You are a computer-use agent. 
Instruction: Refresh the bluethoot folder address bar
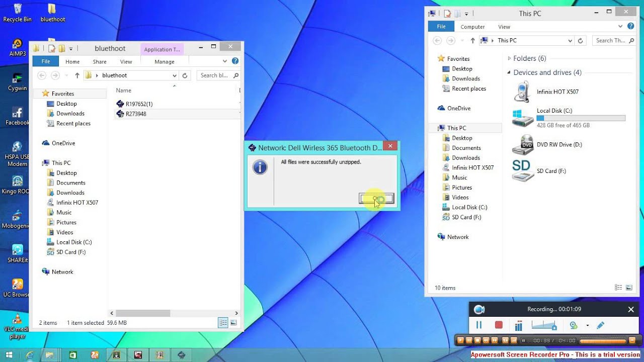(x=185, y=75)
